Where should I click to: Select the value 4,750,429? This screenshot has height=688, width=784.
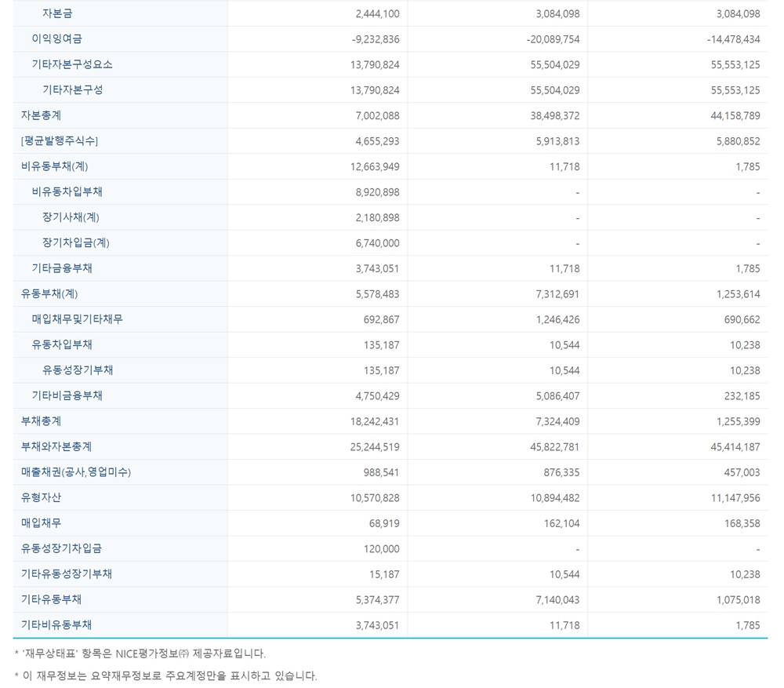(378, 396)
